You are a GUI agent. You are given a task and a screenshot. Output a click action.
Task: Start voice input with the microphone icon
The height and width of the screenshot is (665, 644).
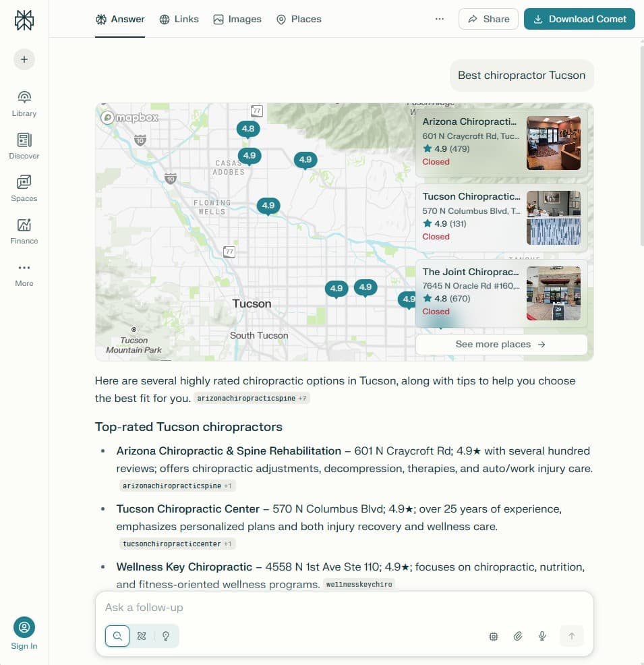click(541, 635)
